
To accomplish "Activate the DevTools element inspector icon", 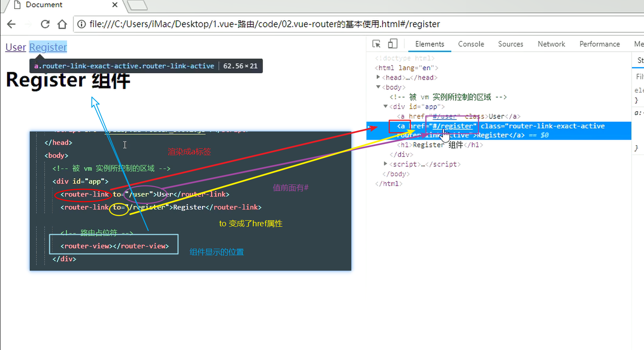I will pyautogui.click(x=376, y=44).
